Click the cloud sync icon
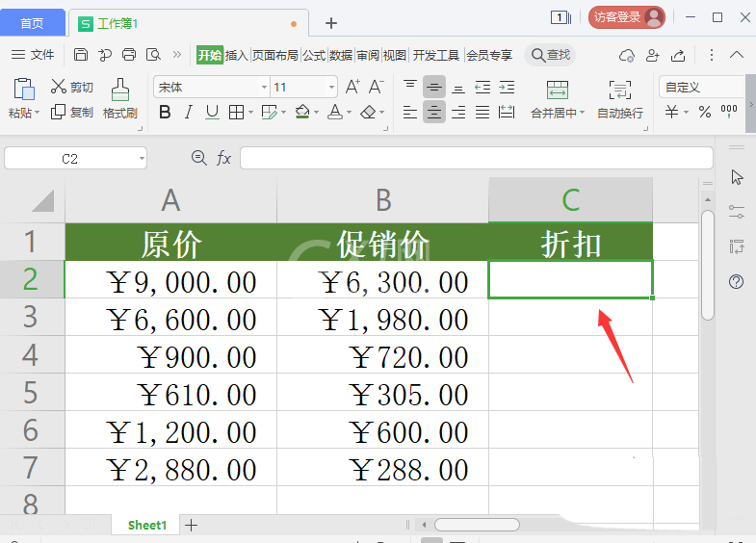756x543 pixels. [626, 56]
